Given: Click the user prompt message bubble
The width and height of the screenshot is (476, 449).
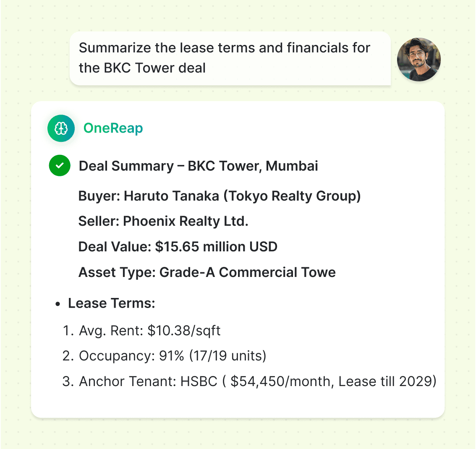Looking at the screenshot, I should (230, 58).
